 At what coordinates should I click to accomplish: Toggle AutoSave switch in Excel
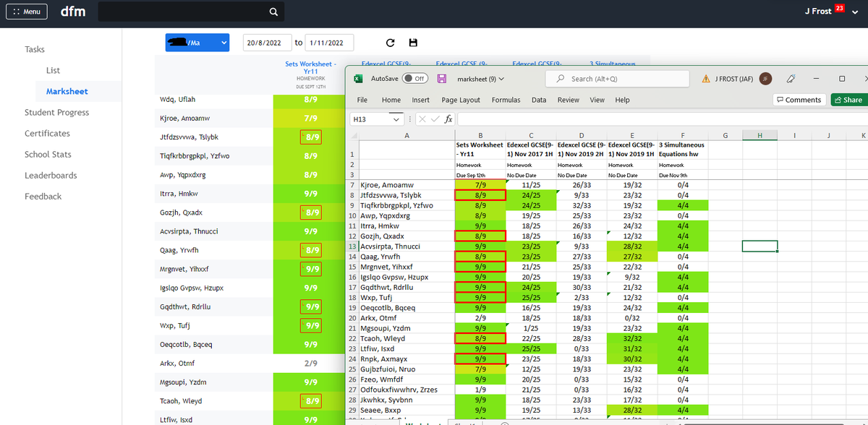click(415, 78)
